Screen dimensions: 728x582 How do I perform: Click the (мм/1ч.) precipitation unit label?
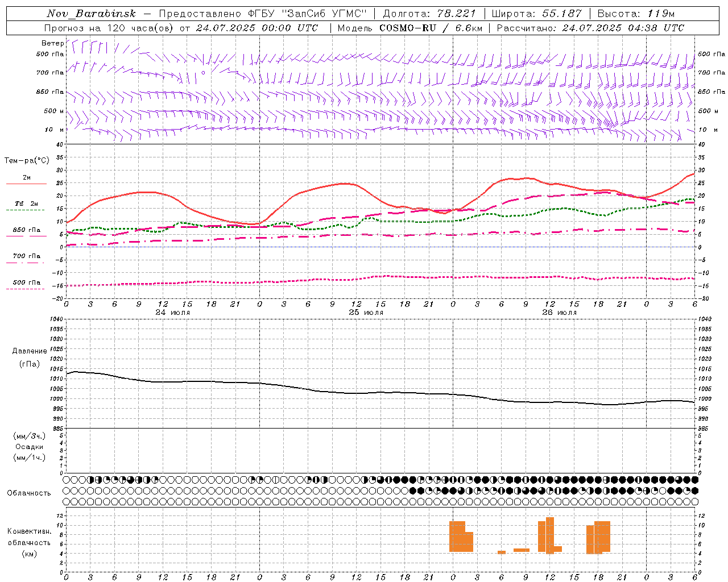[x=30, y=458]
